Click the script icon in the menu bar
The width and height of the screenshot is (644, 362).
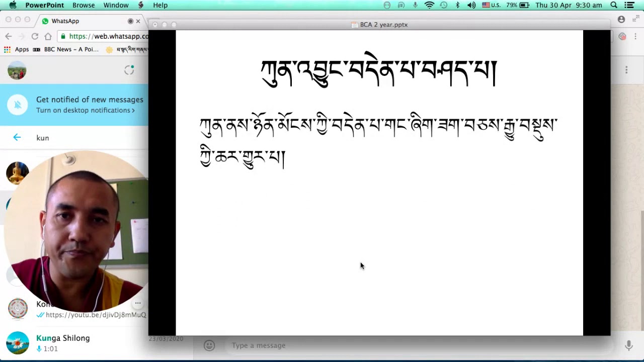(x=141, y=5)
